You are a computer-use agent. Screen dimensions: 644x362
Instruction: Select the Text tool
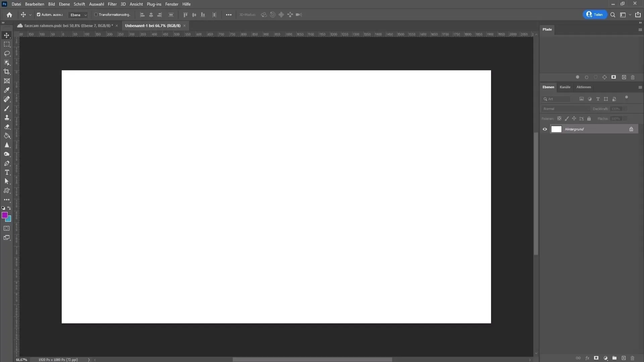[x=7, y=172]
